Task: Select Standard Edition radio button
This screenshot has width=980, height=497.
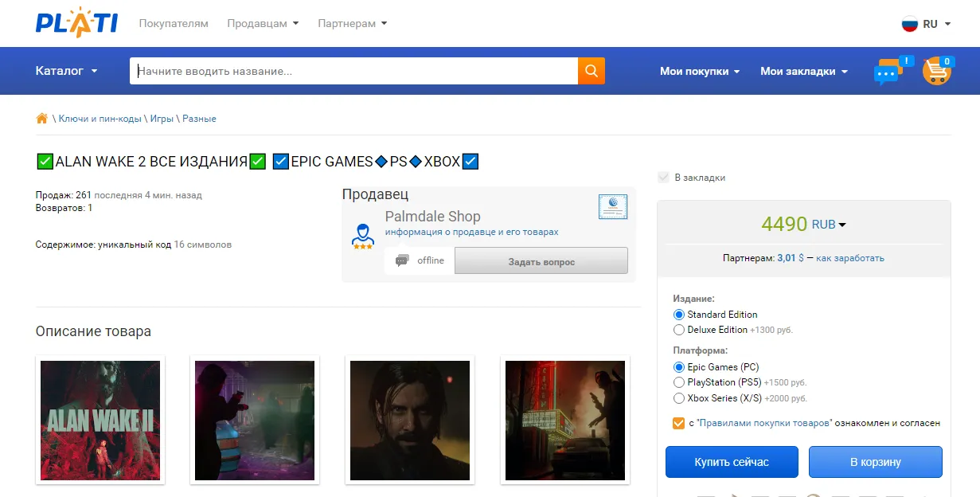Action: pos(679,315)
